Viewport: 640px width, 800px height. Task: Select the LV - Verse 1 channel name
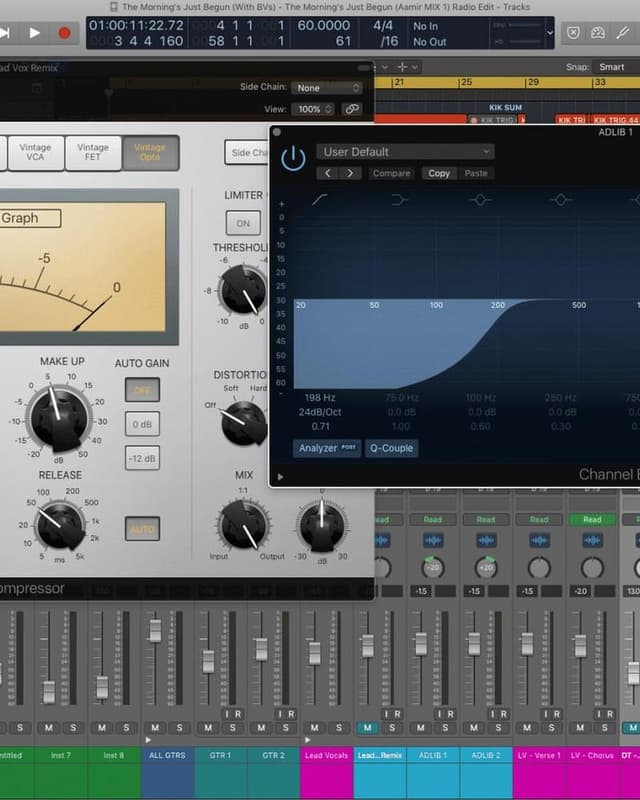tap(539, 755)
